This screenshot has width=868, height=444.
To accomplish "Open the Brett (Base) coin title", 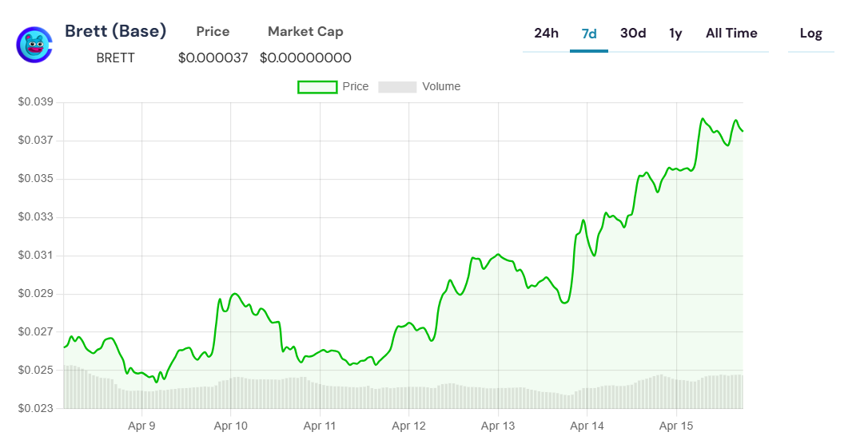I will point(116,31).
